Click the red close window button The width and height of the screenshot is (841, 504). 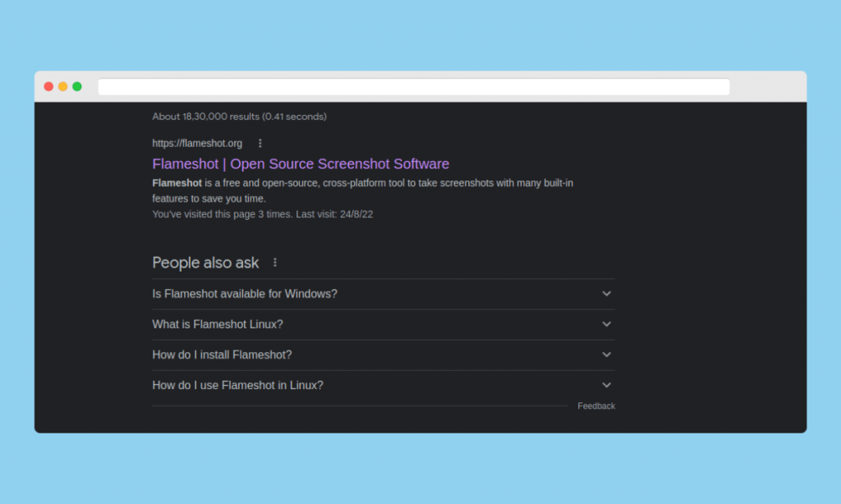pos(48,86)
